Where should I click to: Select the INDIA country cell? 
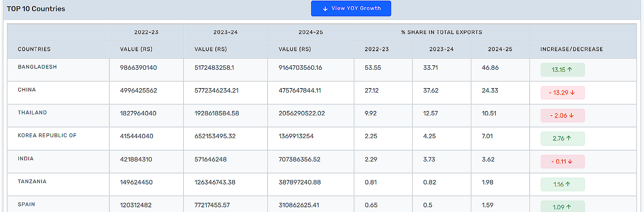(26, 159)
